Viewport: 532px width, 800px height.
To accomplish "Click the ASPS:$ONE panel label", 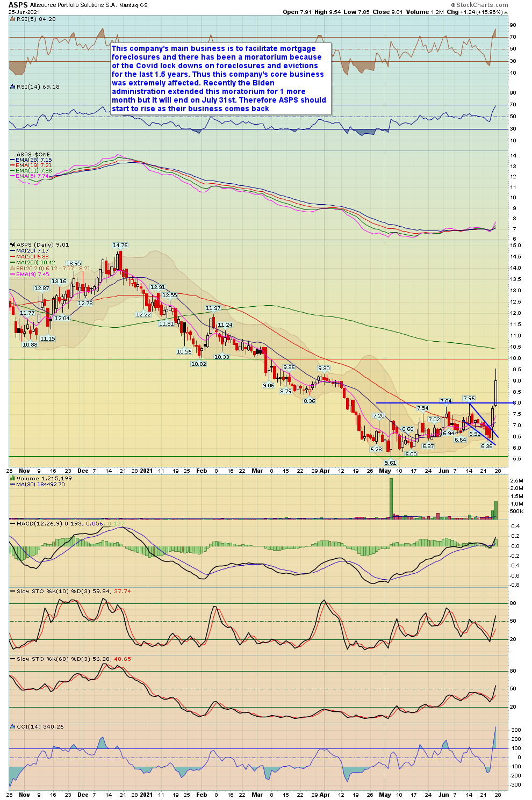I will pyautogui.click(x=33, y=154).
